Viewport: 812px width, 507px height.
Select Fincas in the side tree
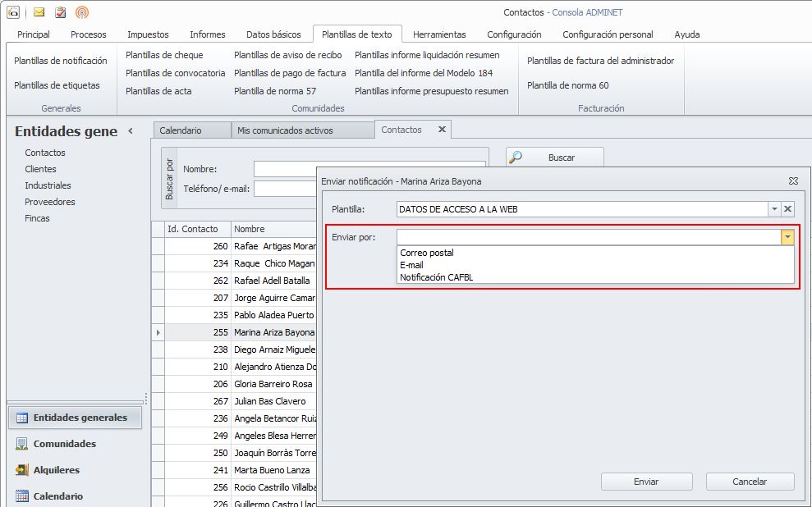click(37, 218)
